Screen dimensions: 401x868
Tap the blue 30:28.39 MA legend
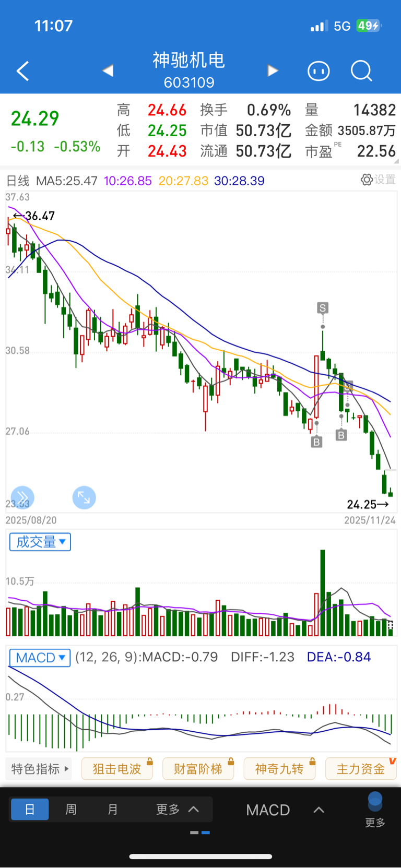(x=239, y=181)
